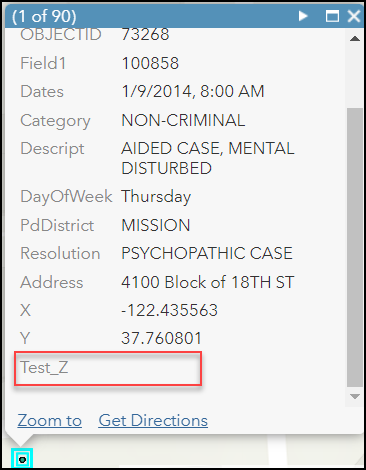Click the Y coordinate value 37.760801
The image size is (366, 470).
(x=161, y=338)
